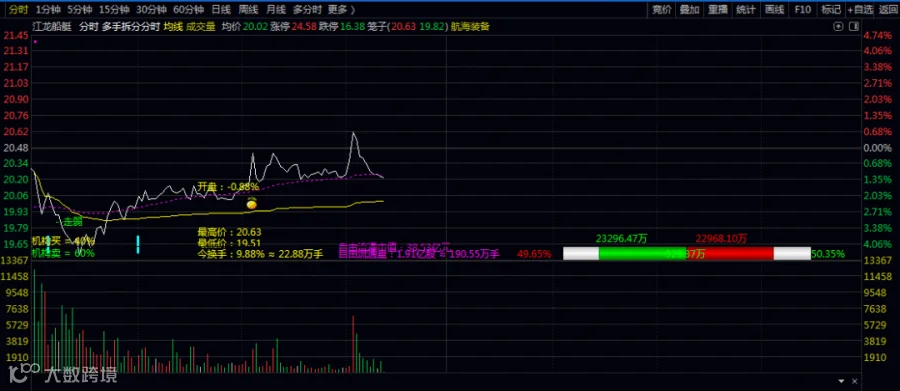Open the 画线 drawing tool
The width and height of the screenshot is (900, 391).
pyautogui.click(x=774, y=9)
